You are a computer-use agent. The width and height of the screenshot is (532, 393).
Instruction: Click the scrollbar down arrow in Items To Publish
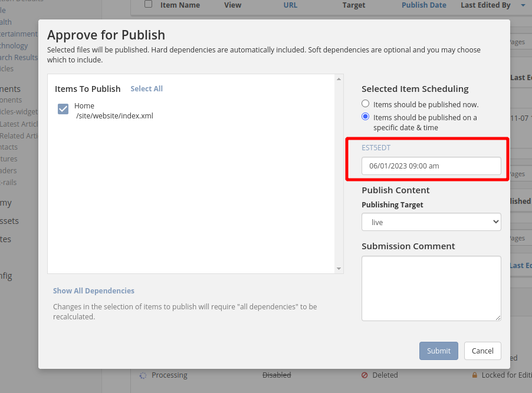pos(339,269)
